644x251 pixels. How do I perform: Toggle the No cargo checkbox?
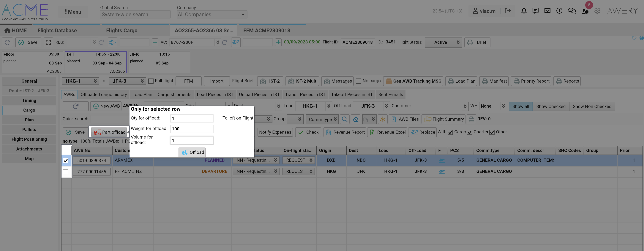pyautogui.click(x=359, y=81)
